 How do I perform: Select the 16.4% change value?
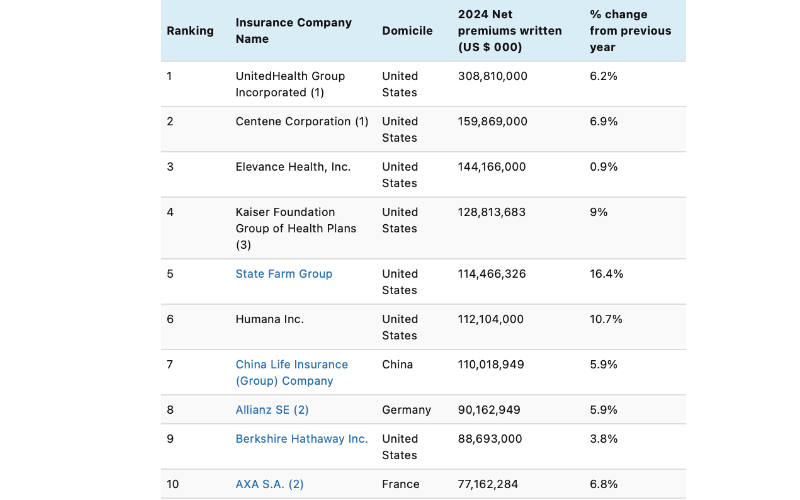[x=606, y=274]
